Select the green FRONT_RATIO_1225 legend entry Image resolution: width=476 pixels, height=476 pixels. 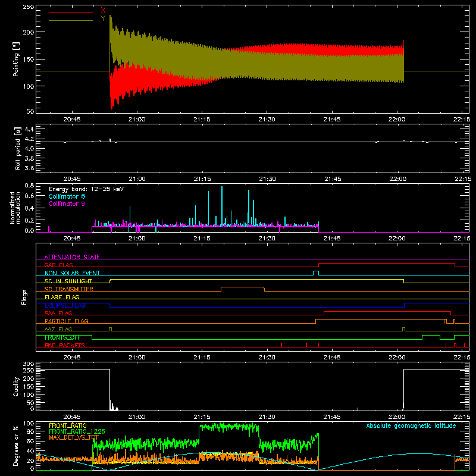tap(77, 431)
